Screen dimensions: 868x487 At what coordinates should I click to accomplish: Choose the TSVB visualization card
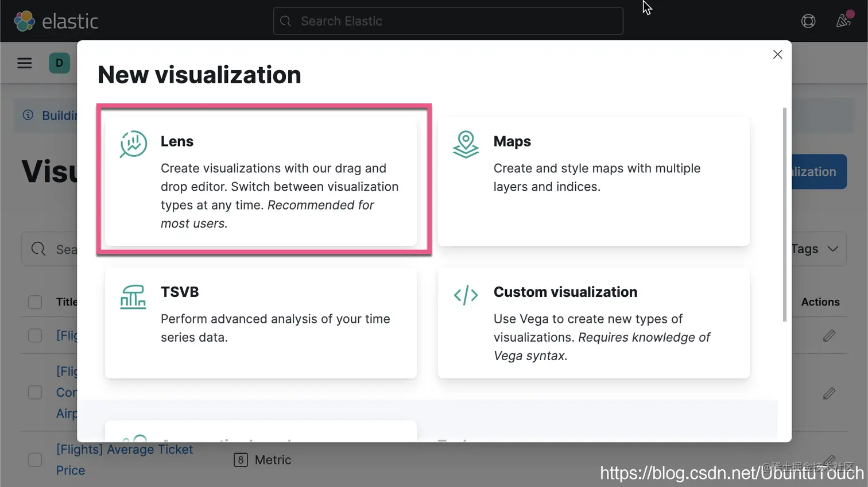[261, 323]
